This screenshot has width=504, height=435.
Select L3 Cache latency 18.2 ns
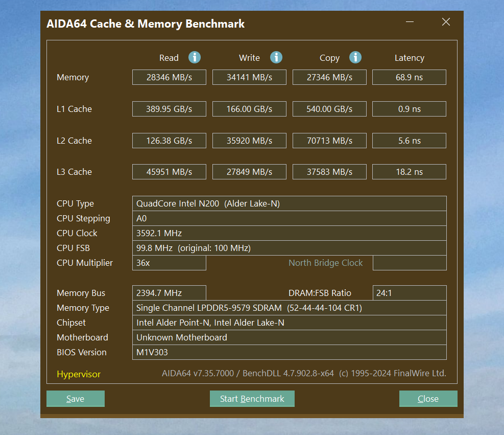[x=409, y=172]
